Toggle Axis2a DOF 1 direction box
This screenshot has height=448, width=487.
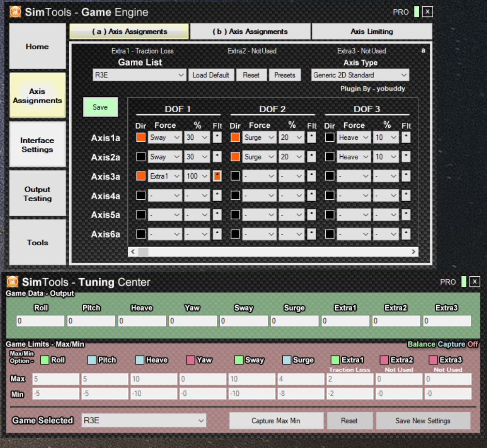point(141,157)
